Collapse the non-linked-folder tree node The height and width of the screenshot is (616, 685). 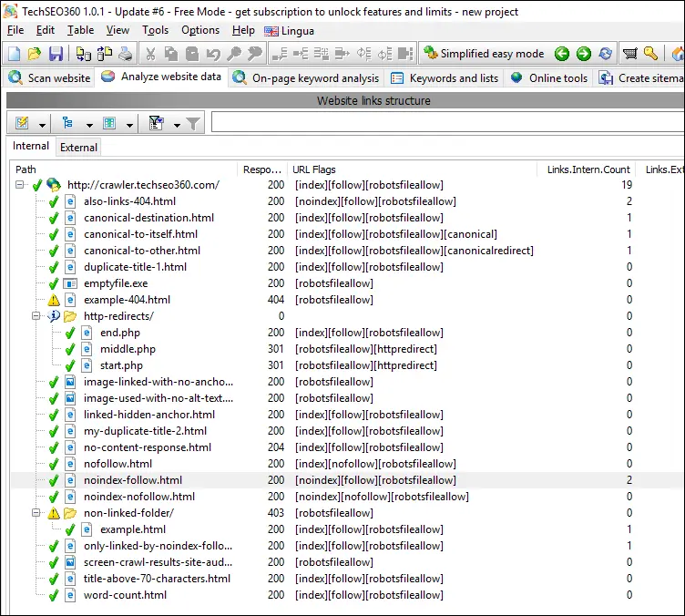[36, 513]
